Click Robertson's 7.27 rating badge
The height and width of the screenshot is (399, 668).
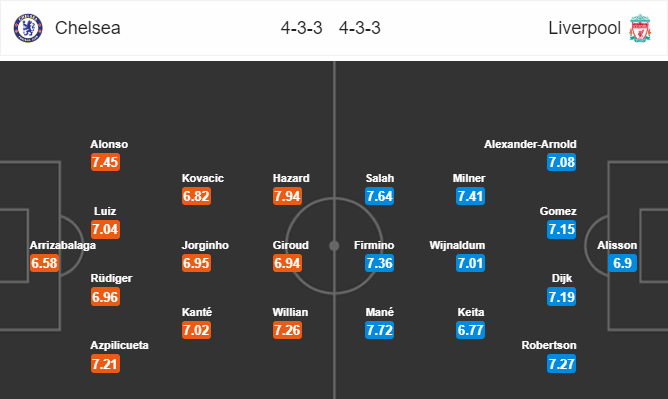(561, 364)
